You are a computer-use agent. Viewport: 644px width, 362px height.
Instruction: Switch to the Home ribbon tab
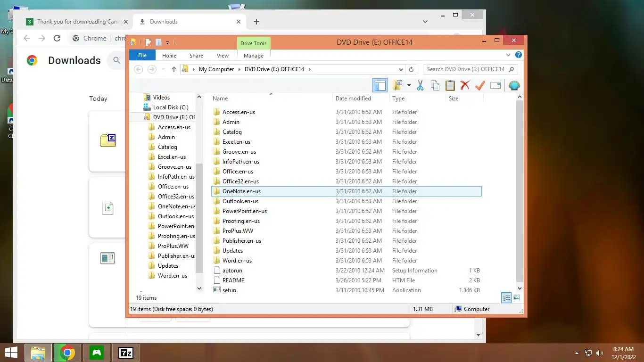click(169, 56)
